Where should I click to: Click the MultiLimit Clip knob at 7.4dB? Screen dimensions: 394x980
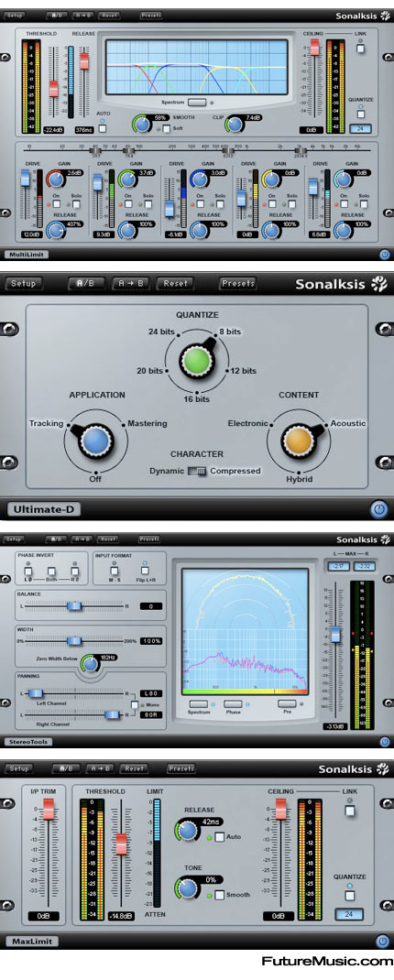click(x=235, y=125)
